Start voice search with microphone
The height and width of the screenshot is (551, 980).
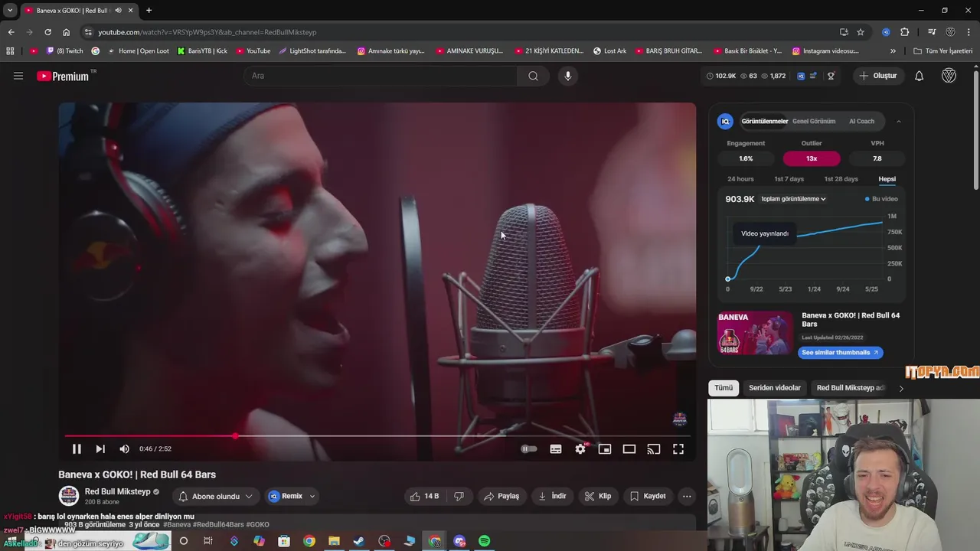(x=567, y=76)
